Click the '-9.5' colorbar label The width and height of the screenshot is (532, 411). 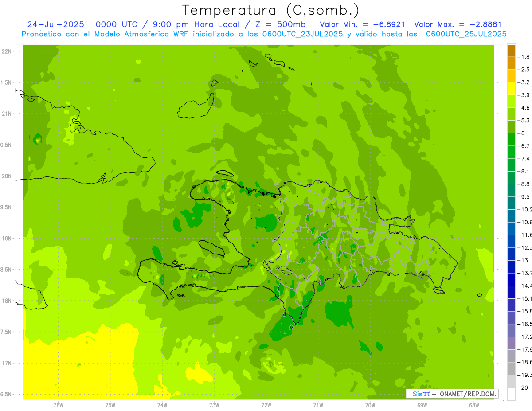tap(524, 197)
